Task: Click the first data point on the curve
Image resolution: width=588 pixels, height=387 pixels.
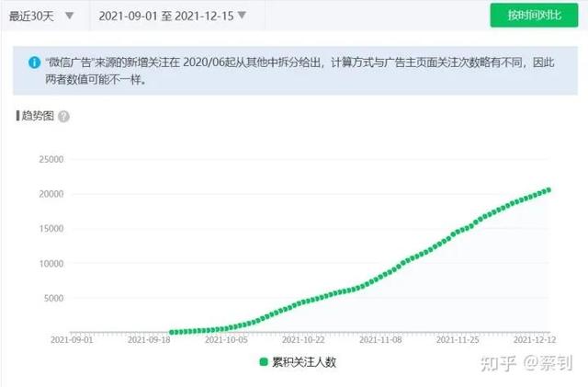Action: pyautogui.click(x=172, y=332)
